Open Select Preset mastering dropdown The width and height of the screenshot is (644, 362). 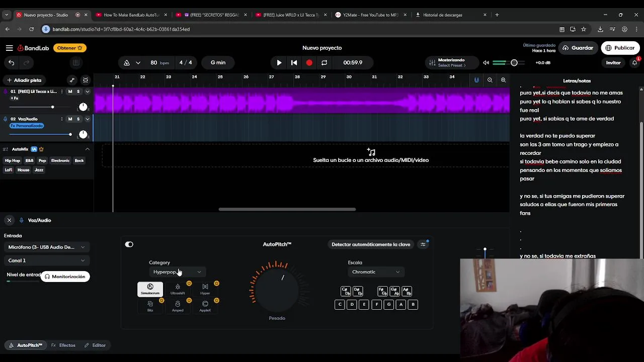click(452, 65)
